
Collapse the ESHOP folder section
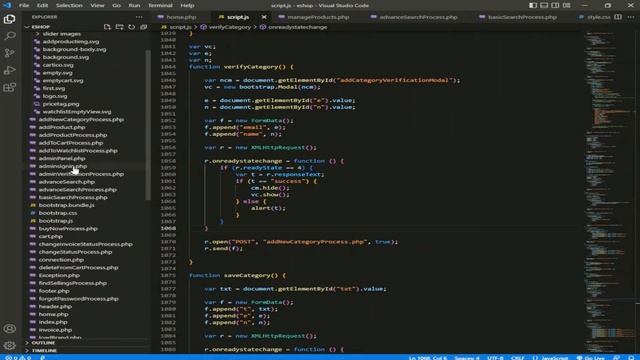point(41,27)
